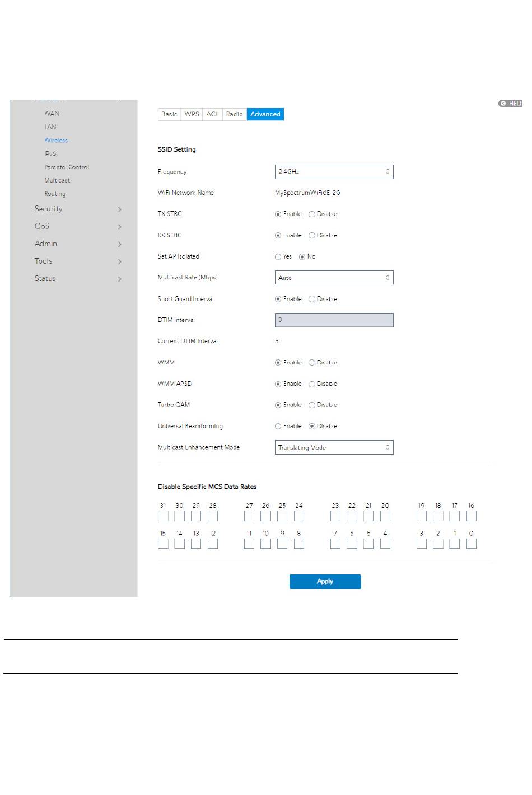Disable TX STBC

(x=312, y=214)
